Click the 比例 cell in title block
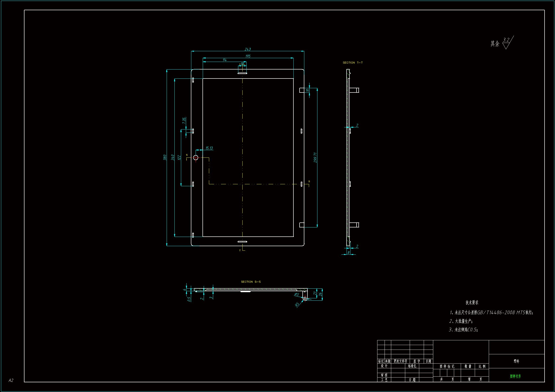 click(x=482, y=366)
